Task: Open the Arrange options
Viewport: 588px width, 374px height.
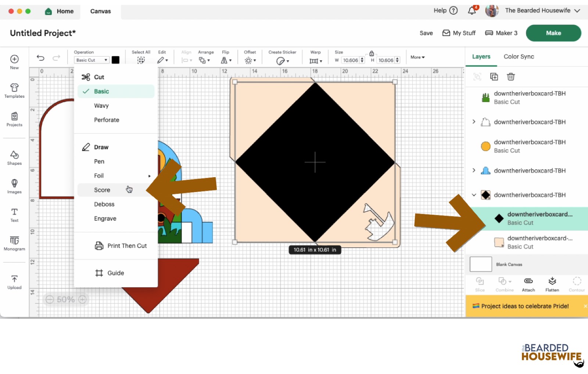Action: tap(204, 60)
